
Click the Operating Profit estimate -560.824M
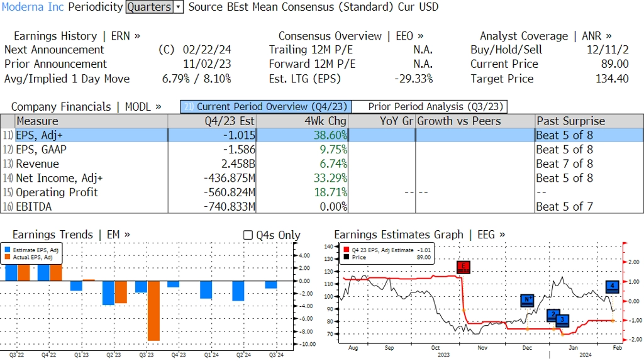230,192
